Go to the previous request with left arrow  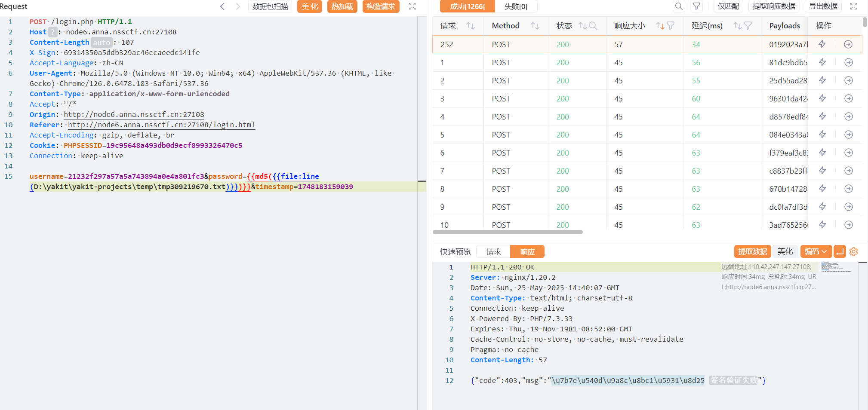222,6
